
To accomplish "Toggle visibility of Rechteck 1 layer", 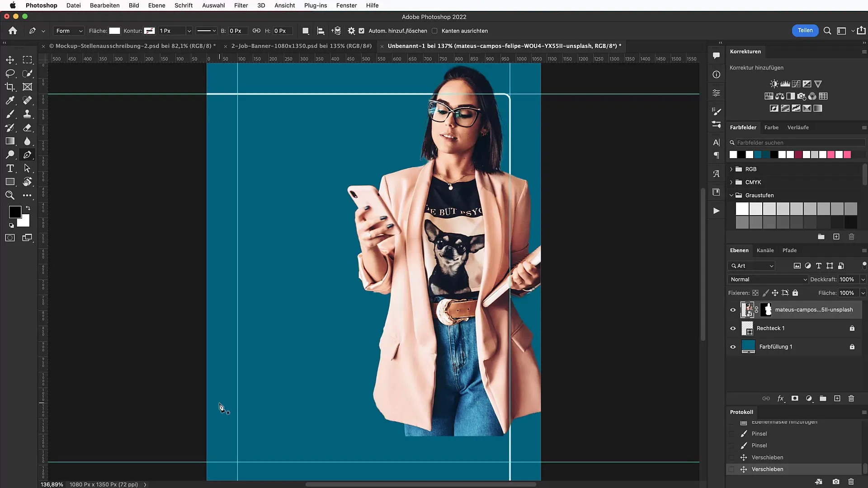I will 733,328.
